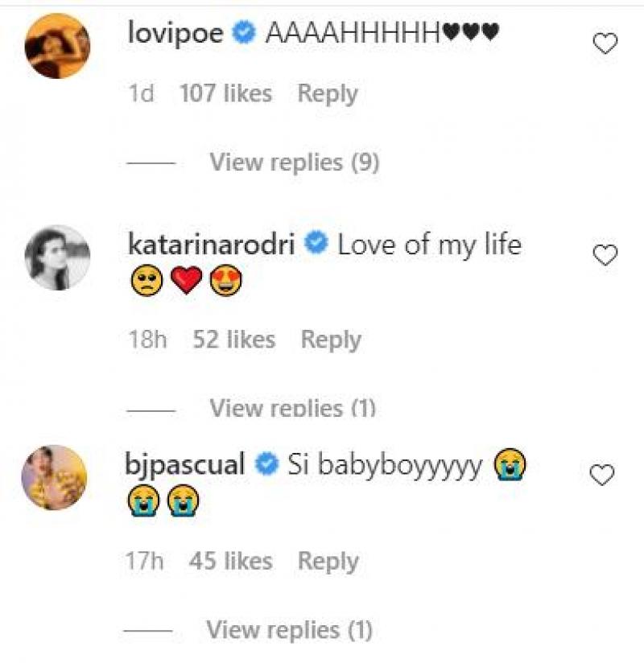View the 52 likes on katarinarodri's comment

point(233,340)
